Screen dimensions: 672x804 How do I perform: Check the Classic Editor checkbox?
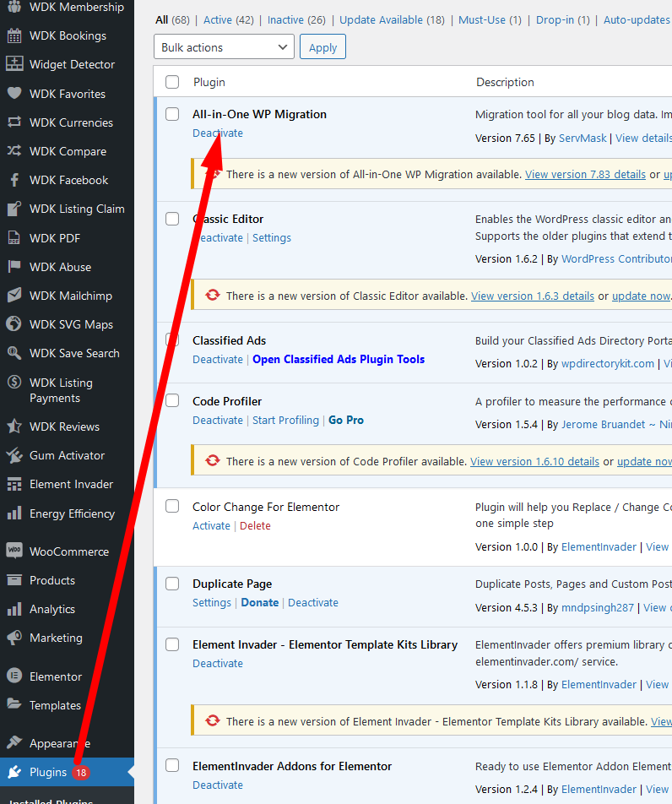click(x=172, y=219)
